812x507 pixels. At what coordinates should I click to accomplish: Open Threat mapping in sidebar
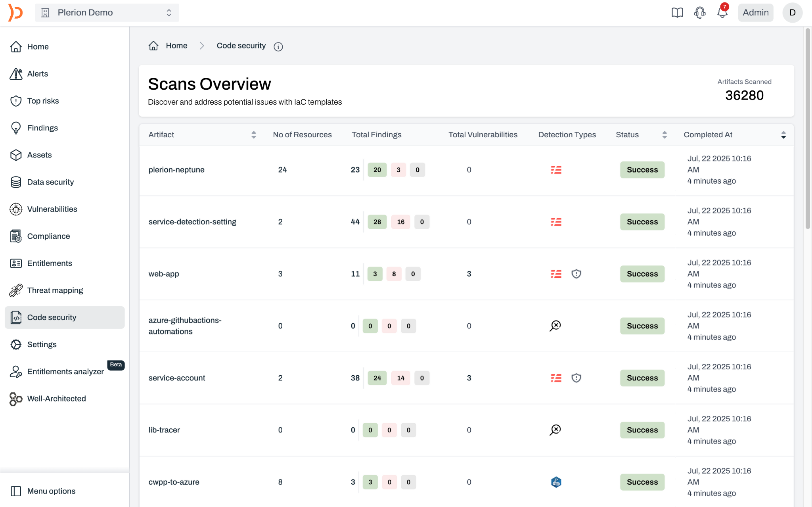point(65,290)
